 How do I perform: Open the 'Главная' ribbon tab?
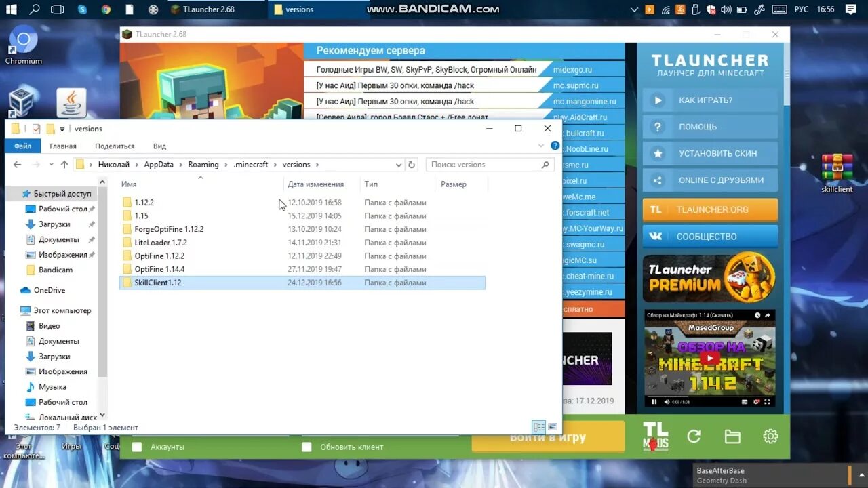63,146
